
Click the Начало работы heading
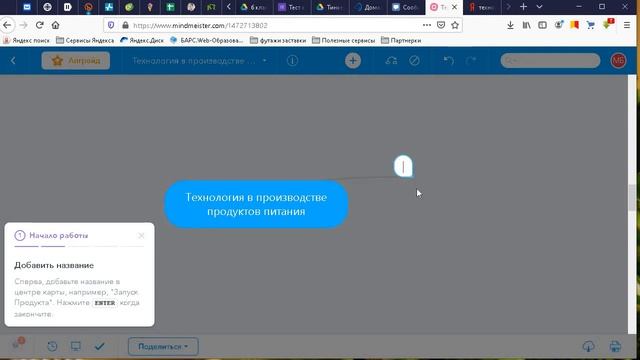(x=58, y=236)
